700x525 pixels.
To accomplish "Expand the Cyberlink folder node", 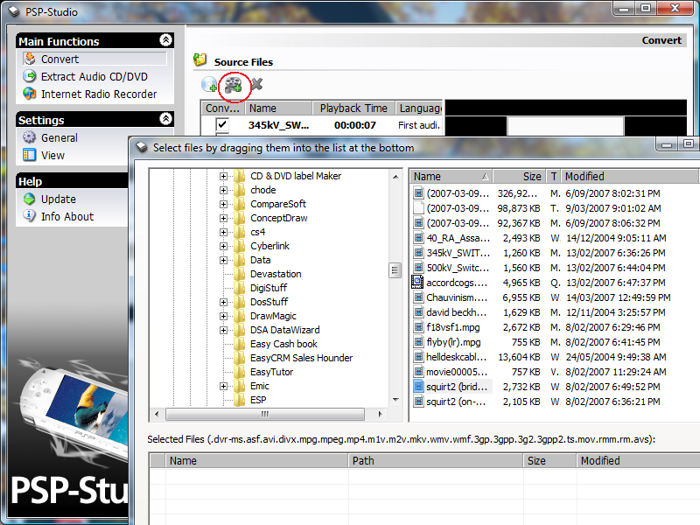I will [x=223, y=246].
